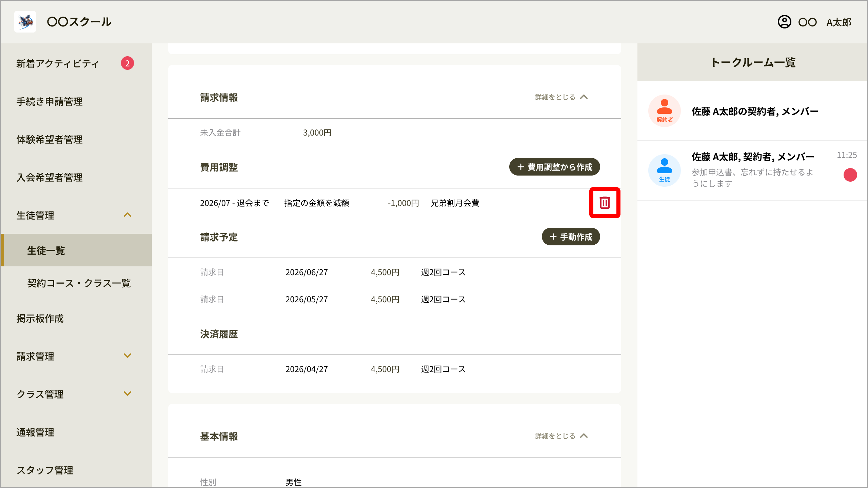
Task: Click the school logo icon
Action: 25,22
